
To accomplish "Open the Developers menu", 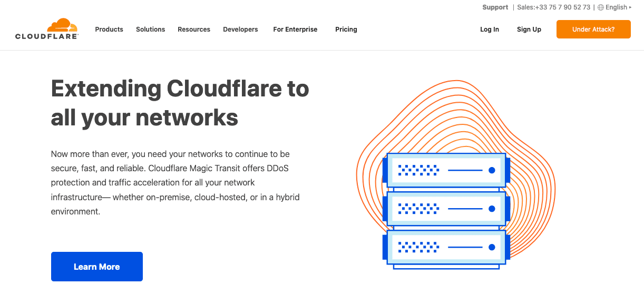I will (240, 30).
